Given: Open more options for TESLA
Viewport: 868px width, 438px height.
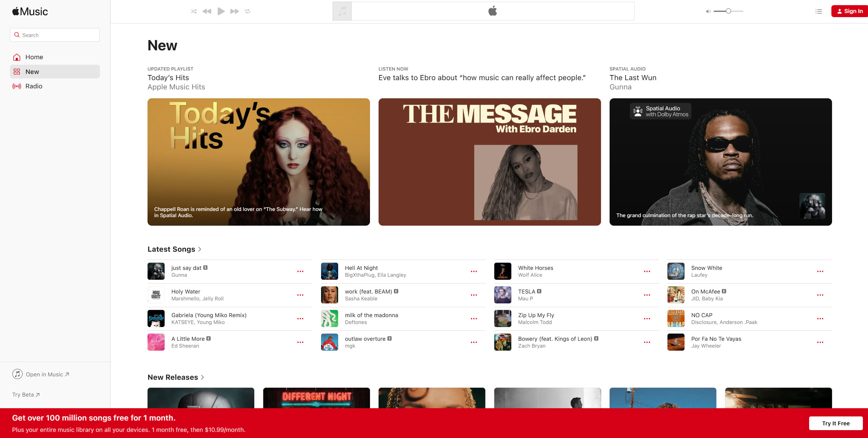Looking at the screenshot, I should pos(647,295).
